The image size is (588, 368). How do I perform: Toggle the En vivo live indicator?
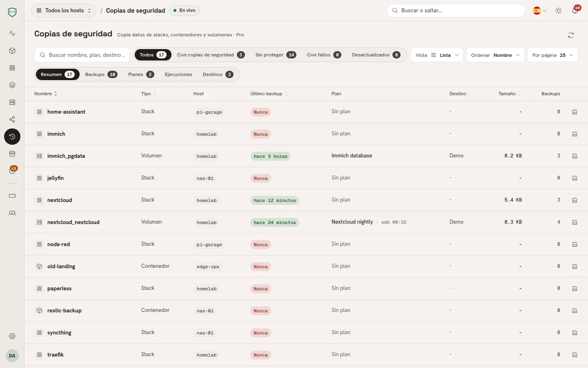[185, 11]
